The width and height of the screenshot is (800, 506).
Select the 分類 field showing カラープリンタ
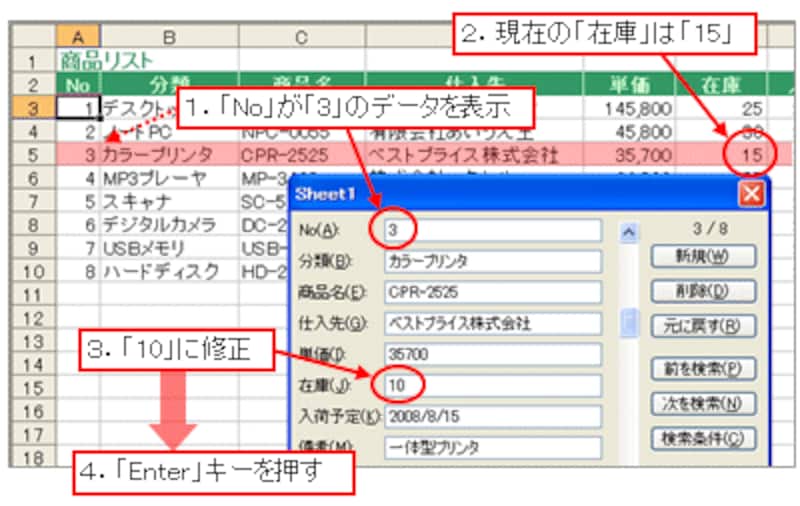pyautogui.click(x=492, y=261)
